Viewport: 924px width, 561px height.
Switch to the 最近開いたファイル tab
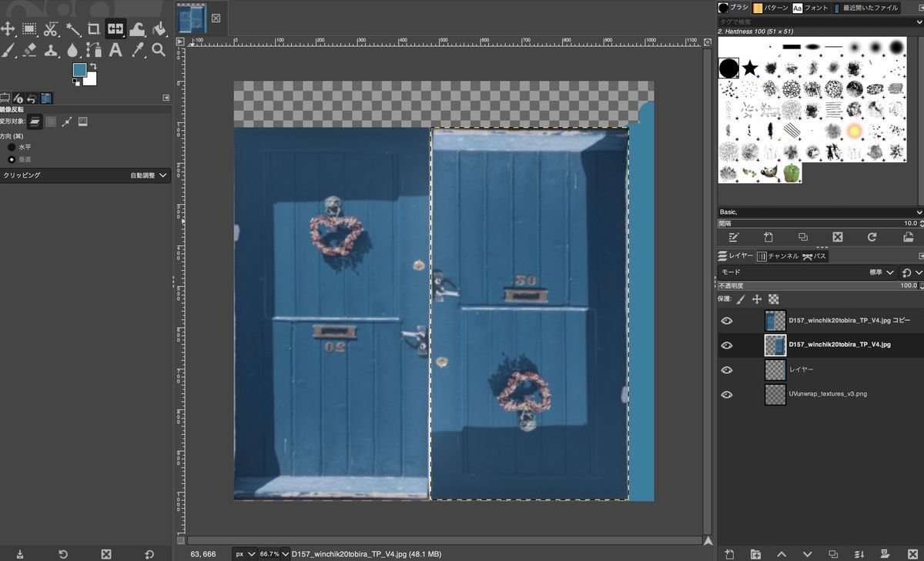coord(865,8)
